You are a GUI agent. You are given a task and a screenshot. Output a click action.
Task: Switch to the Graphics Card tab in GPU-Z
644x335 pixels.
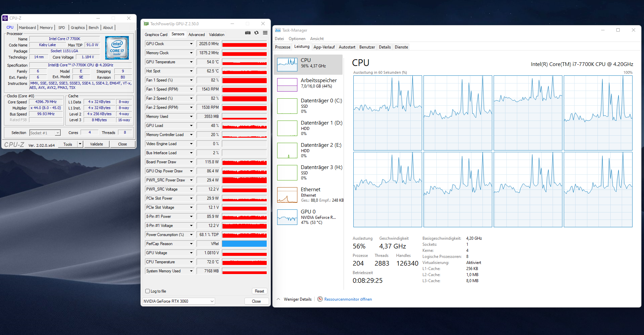156,35
